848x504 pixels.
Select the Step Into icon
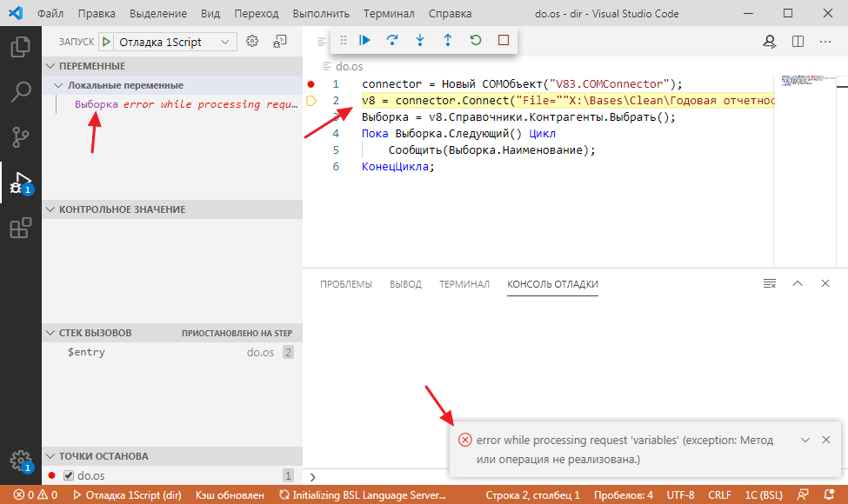pyautogui.click(x=420, y=40)
